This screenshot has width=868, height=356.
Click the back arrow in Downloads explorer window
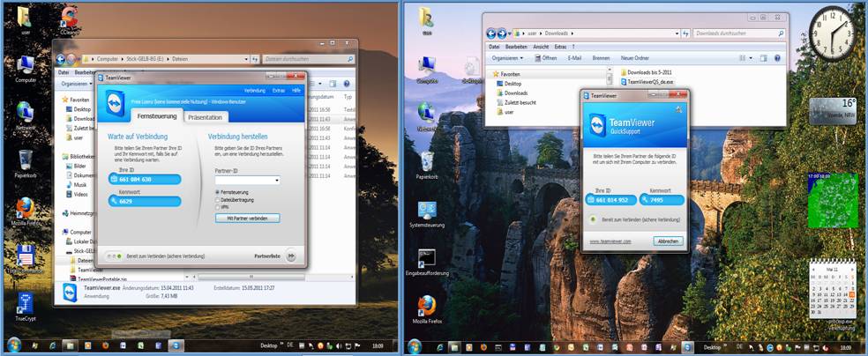pos(491,33)
